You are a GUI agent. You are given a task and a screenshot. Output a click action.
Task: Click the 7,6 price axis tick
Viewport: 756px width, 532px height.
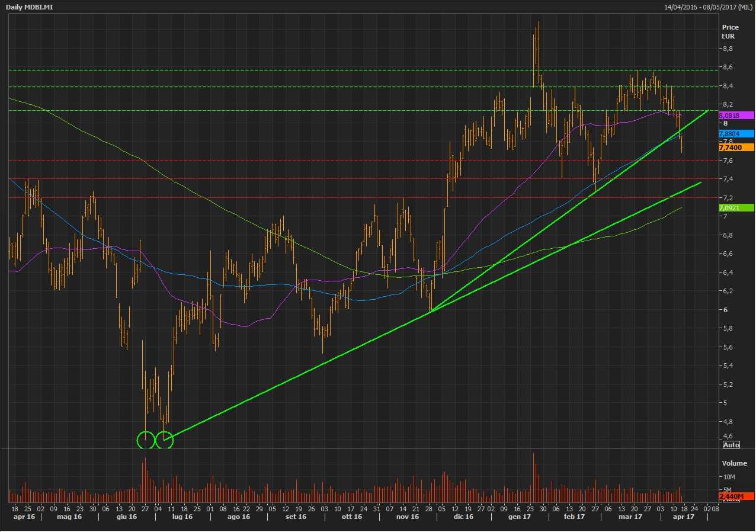pyautogui.click(x=728, y=161)
